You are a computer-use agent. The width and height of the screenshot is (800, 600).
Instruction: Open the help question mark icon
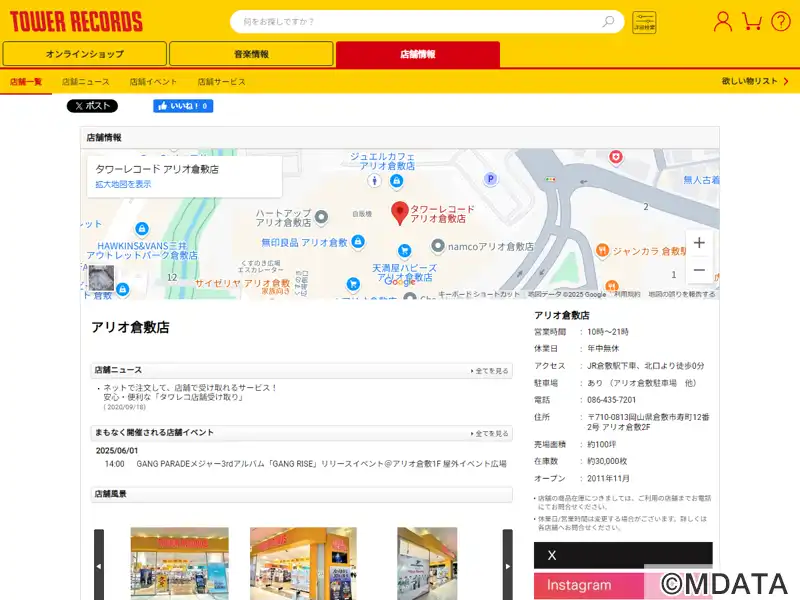click(781, 21)
